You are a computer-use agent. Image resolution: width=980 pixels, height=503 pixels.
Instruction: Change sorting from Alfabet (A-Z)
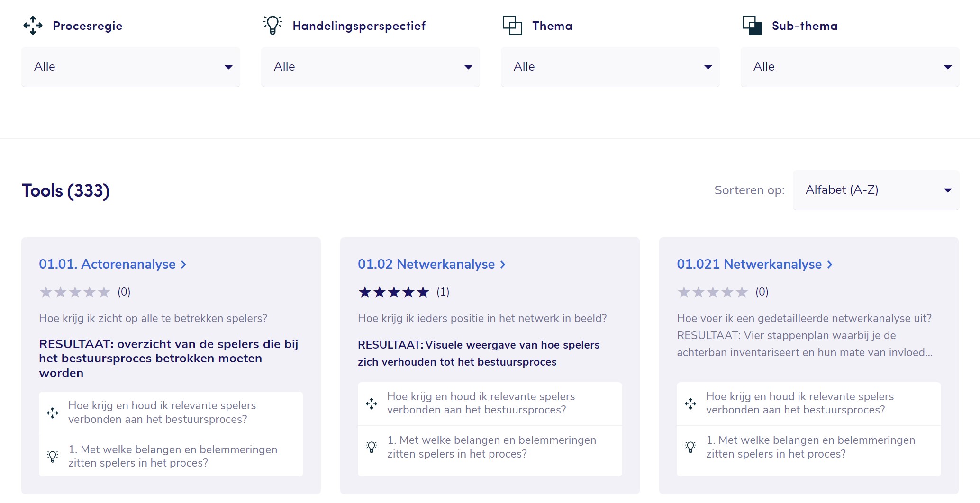[x=876, y=190]
